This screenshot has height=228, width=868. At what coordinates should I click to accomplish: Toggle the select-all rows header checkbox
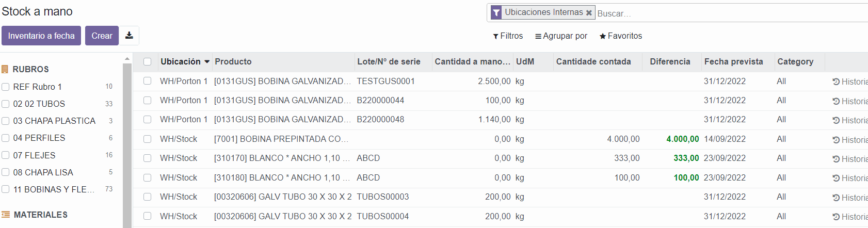pos(148,62)
